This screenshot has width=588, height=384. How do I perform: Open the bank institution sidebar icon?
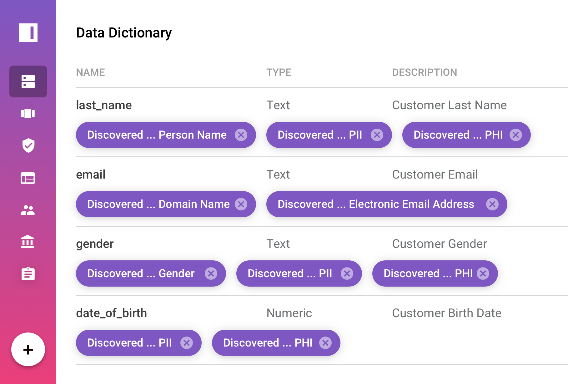[x=28, y=242]
